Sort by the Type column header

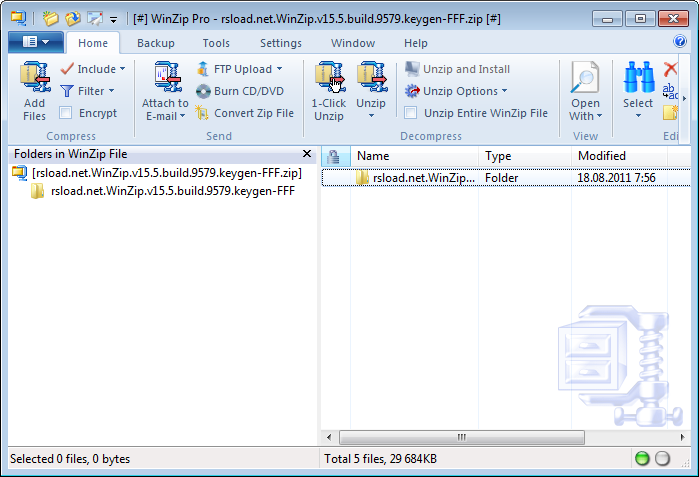click(x=525, y=156)
